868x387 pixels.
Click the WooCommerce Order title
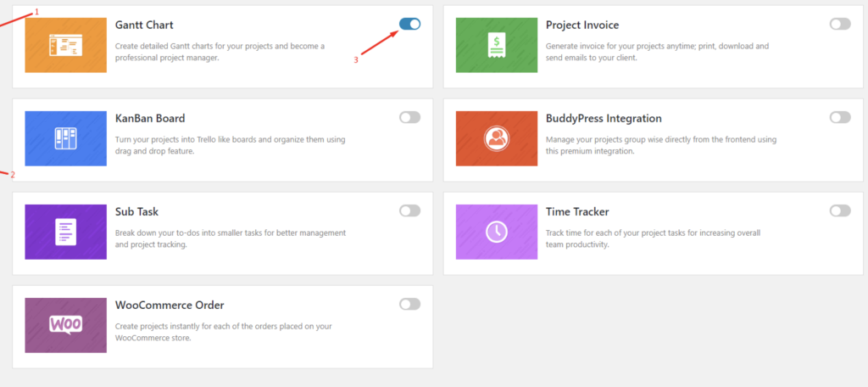pos(170,305)
